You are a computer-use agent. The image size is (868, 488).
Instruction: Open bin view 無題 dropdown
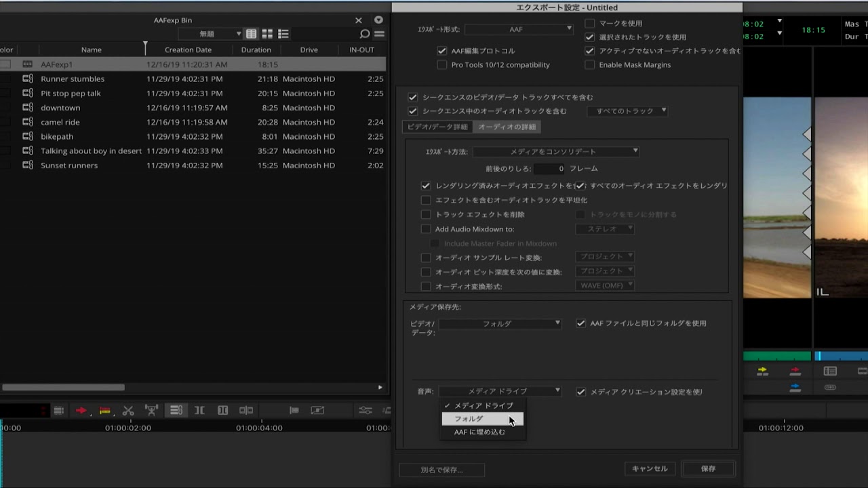[x=210, y=34]
